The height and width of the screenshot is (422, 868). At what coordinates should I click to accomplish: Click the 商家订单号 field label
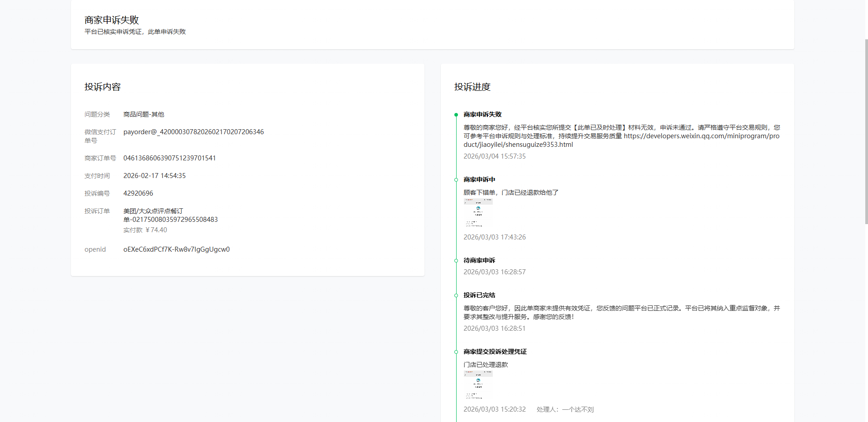coord(100,158)
